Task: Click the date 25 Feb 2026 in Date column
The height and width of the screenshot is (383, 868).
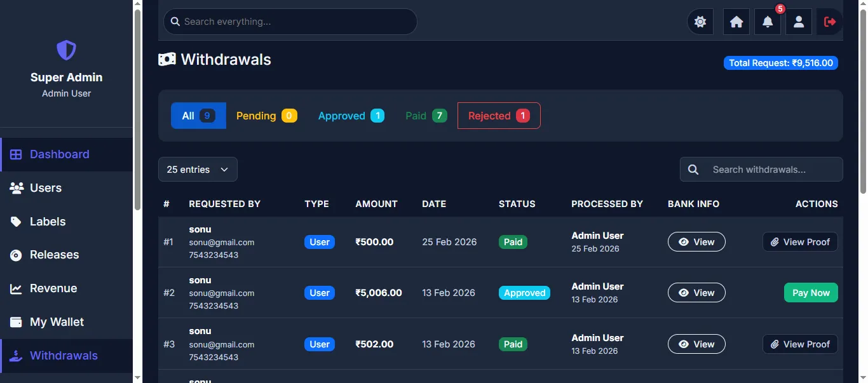Action: point(449,242)
